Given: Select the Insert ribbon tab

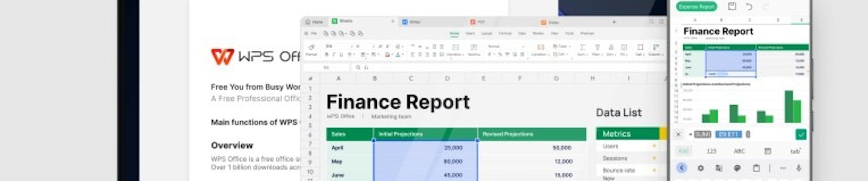Looking at the screenshot, I should click(470, 33).
